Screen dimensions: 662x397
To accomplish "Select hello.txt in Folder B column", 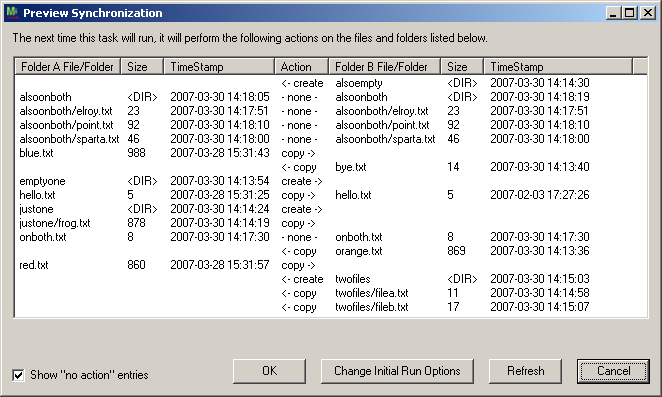I will (x=353, y=195).
